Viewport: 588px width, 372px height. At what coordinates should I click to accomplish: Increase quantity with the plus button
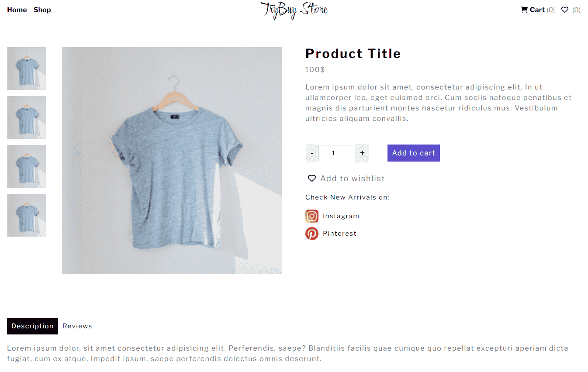click(362, 153)
